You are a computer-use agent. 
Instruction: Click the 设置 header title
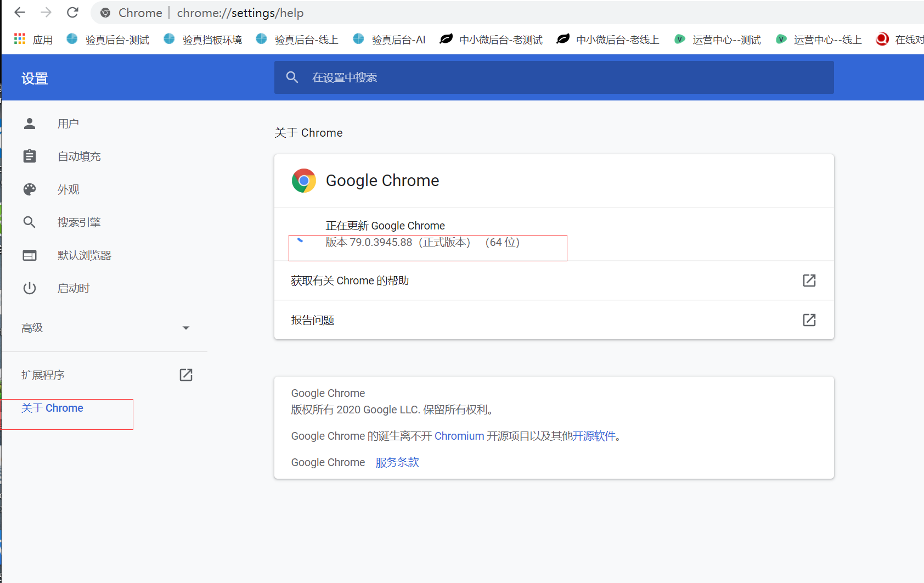pyautogui.click(x=35, y=79)
